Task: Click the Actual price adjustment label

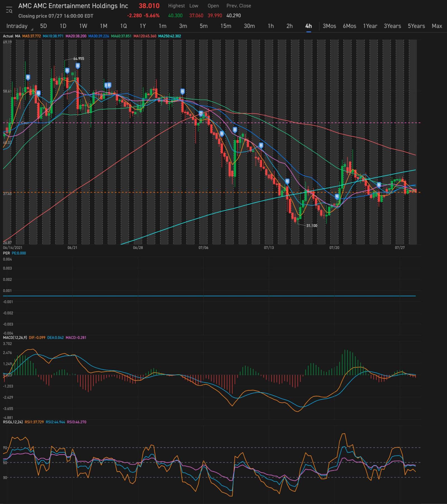Action: coord(8,36)
